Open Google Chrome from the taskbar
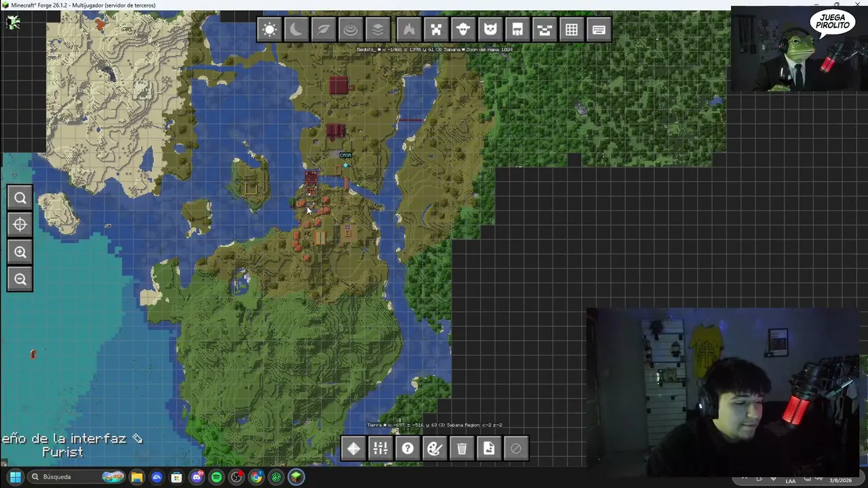 tap(256, 477)
